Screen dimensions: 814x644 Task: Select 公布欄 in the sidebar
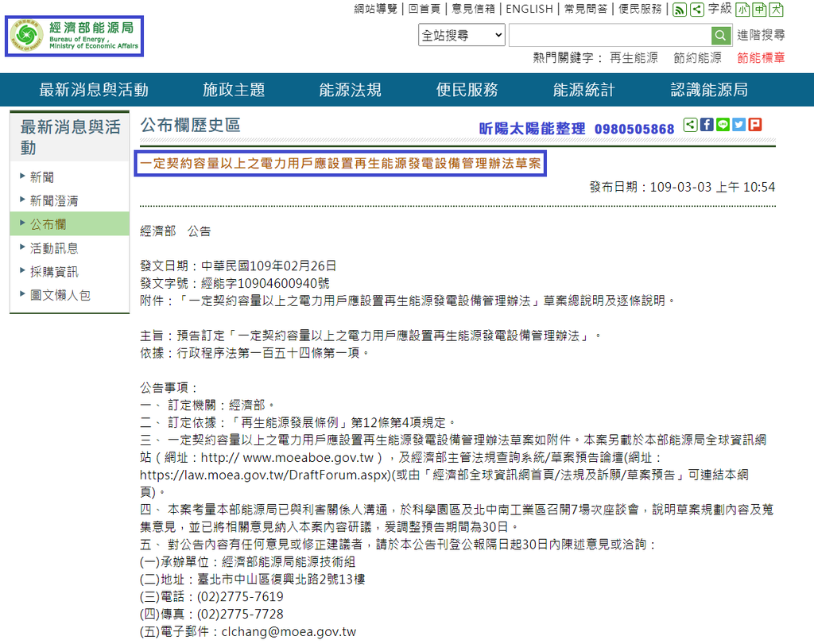(x=70, y=224)
